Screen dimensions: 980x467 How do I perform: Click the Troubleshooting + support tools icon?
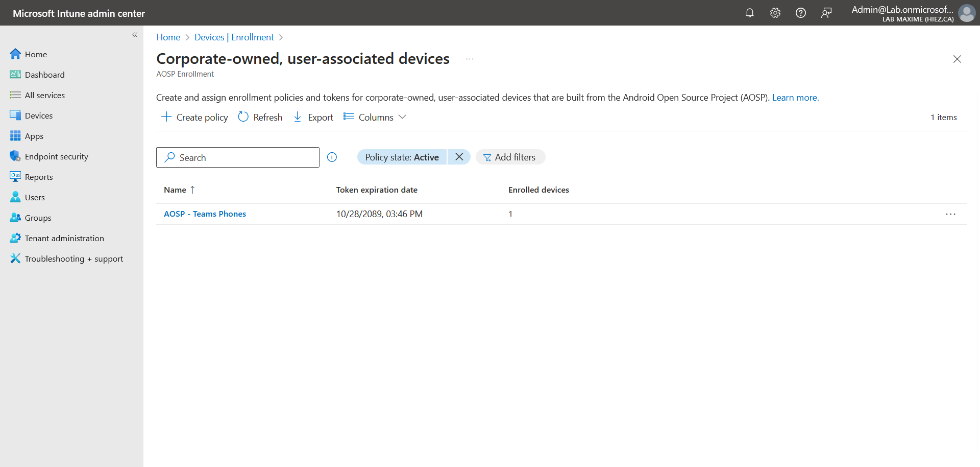tap(15, 259)
